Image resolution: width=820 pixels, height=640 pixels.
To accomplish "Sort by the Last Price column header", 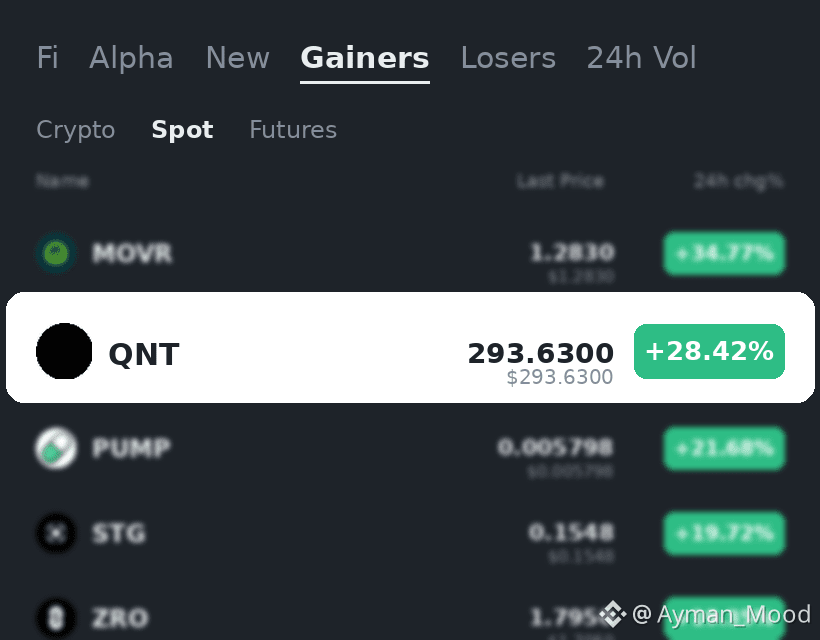I will [560, 181].
